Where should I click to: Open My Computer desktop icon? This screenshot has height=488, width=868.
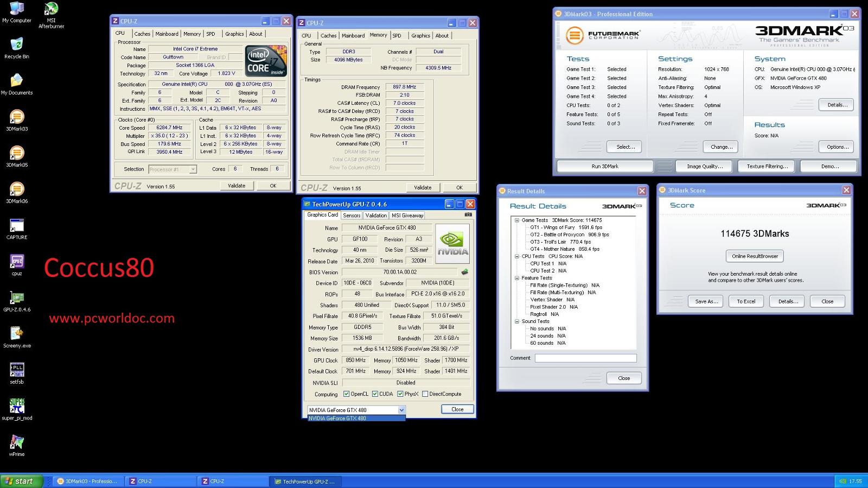point(17,12)
